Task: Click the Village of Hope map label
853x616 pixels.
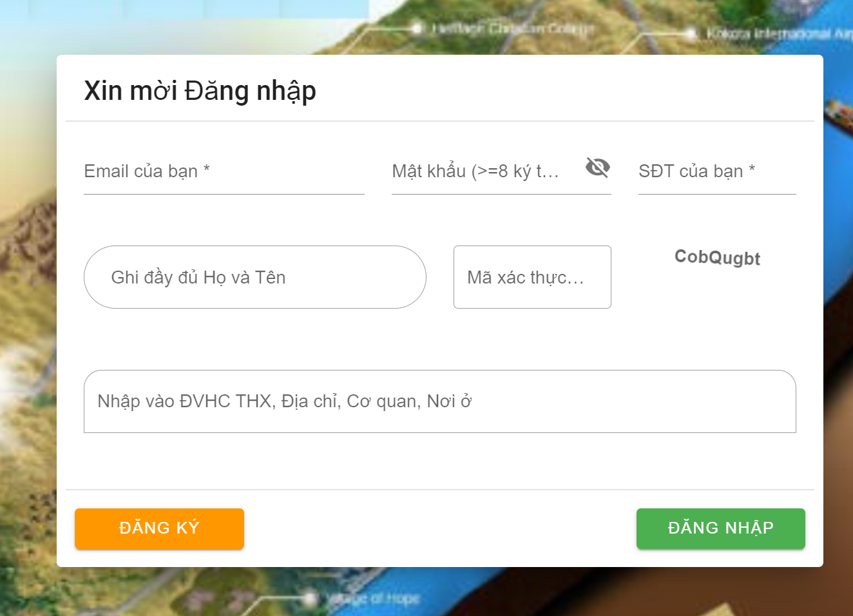Action: [374, 599]
